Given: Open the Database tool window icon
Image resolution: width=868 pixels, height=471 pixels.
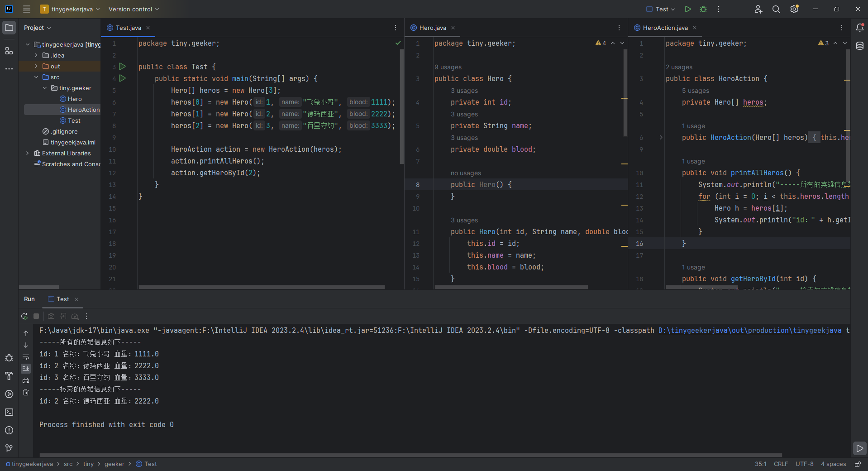Looking at the screenshot, I should [860, 46].
